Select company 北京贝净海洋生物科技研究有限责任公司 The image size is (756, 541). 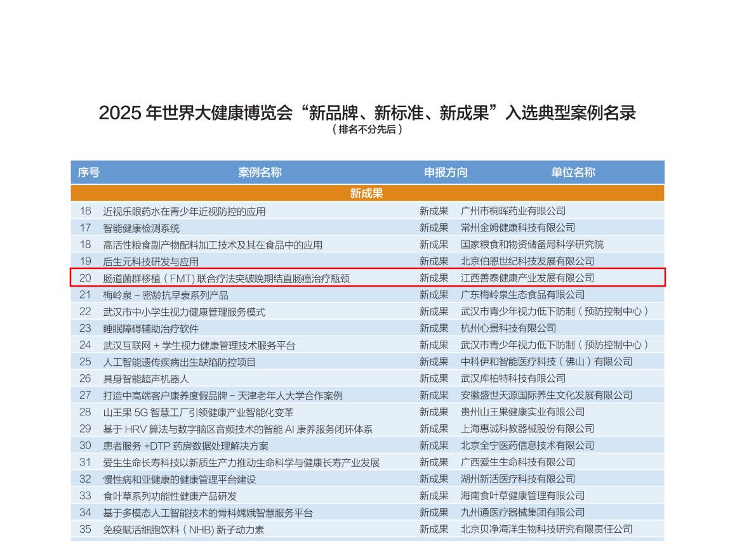click(547, 530)
